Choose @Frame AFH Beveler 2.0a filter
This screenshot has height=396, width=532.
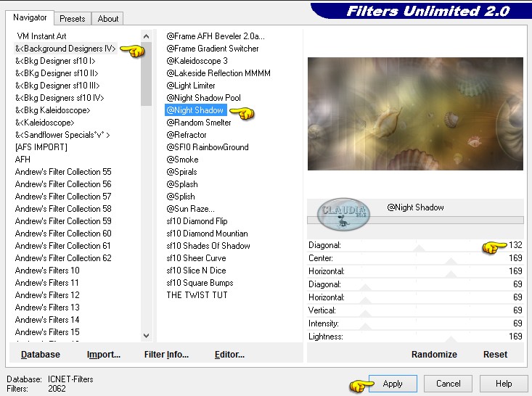tap(216, 36)
